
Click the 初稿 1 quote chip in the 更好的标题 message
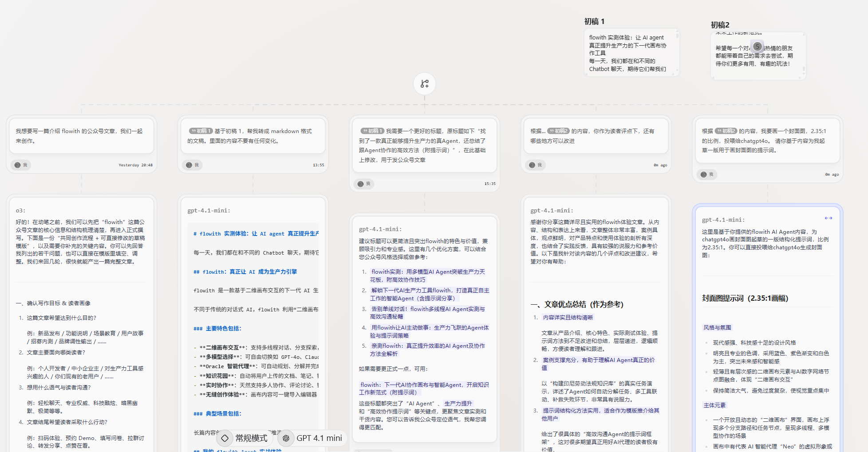tap(372, 131)
